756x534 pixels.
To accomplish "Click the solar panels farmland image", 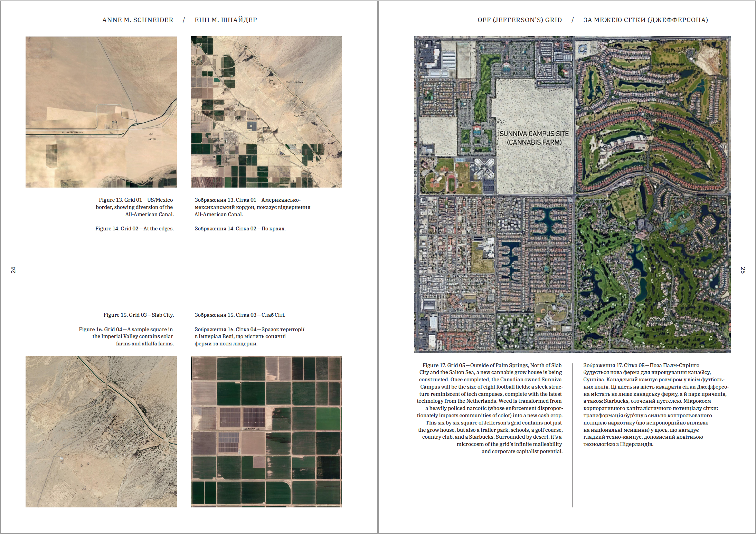I will tap(266, 431).
